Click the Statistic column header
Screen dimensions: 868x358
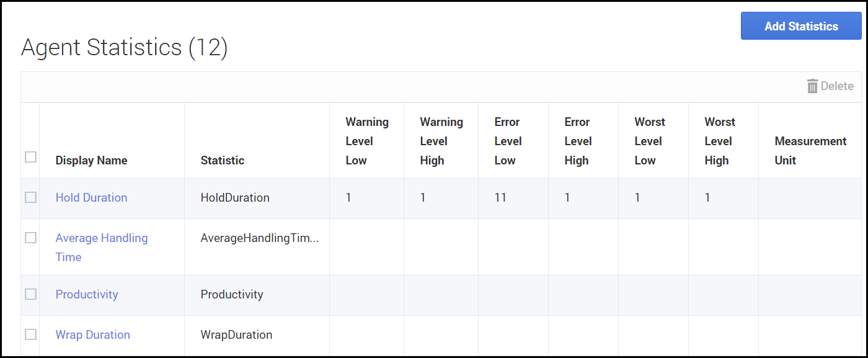pyautogui.click(x=222, y=160)
